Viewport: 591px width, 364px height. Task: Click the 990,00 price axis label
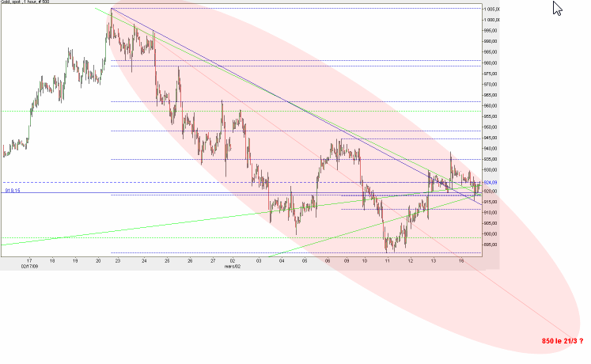pos(491,41)
